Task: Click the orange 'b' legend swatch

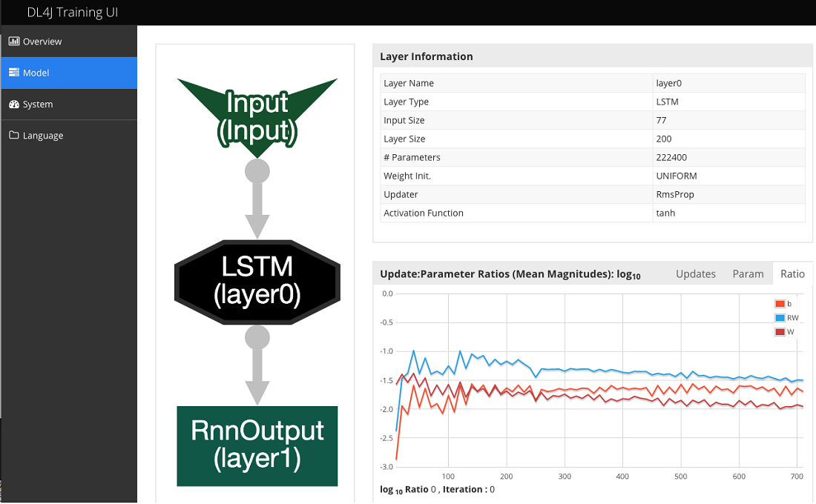Action: (780, 304)
